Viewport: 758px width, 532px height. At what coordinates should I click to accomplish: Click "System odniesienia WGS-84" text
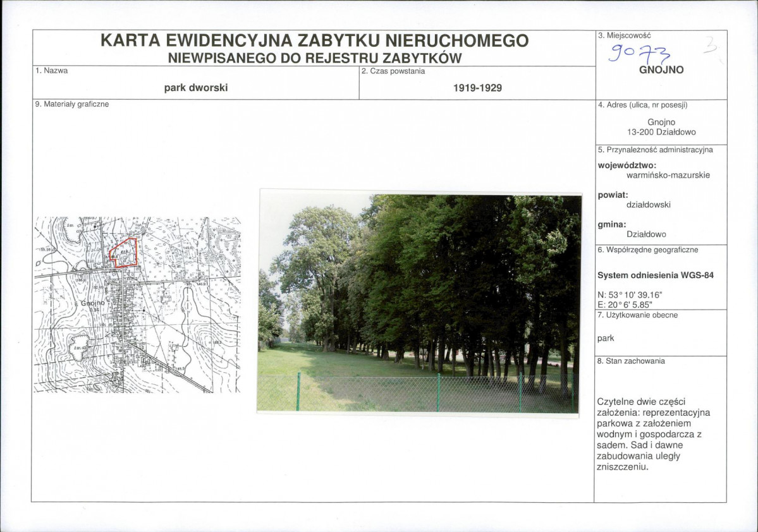click(656, 275)
